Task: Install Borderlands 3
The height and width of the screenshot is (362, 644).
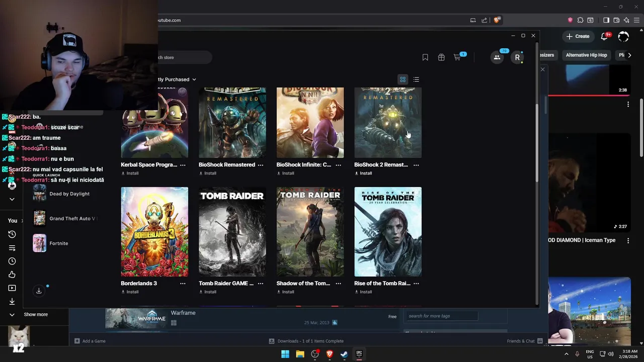Action: pos(130,292)
